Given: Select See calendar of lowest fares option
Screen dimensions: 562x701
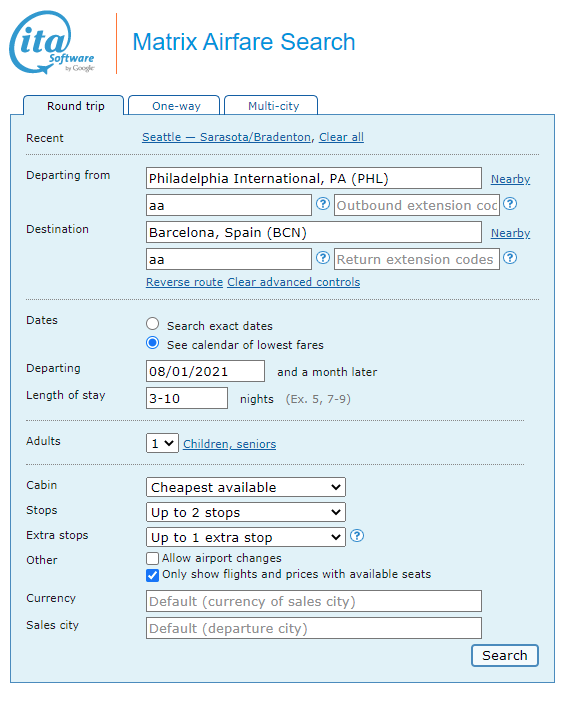Looking at the screenshot, I should [x=152, y=343].
